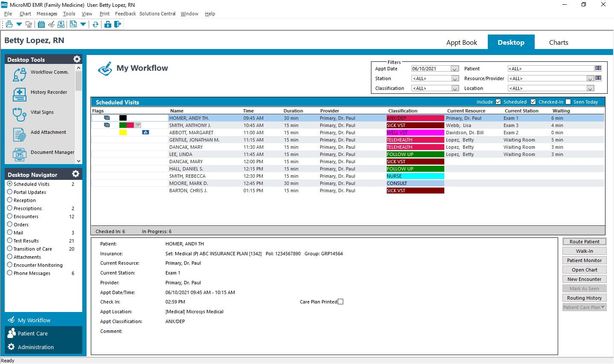The width and height of the screenshot is (614, 364).
Task: Expand the Appt Date dropdown
Action: point(455,69)
